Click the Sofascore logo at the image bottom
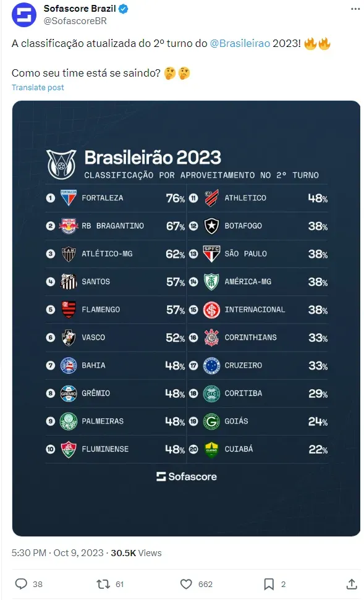 (x=187, y=476)
